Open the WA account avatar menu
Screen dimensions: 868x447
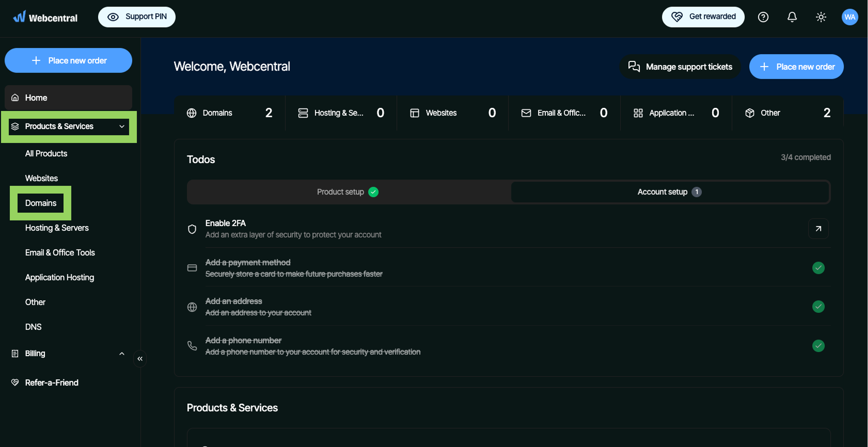coord(850,17)
